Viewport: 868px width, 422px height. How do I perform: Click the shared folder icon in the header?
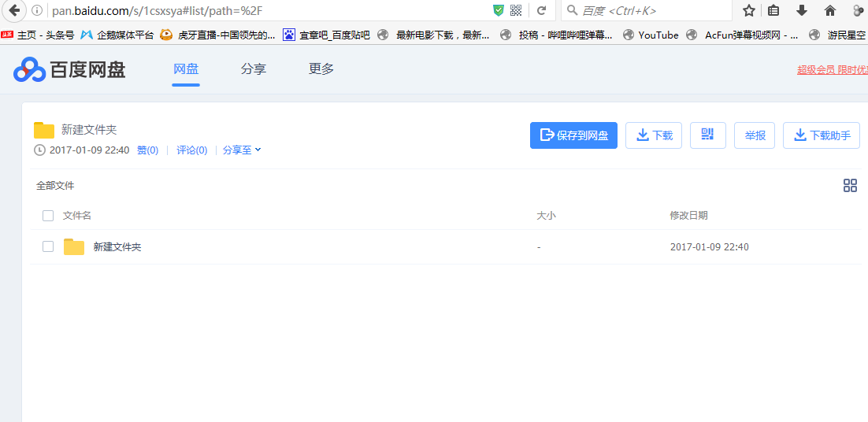click(44, 130)
